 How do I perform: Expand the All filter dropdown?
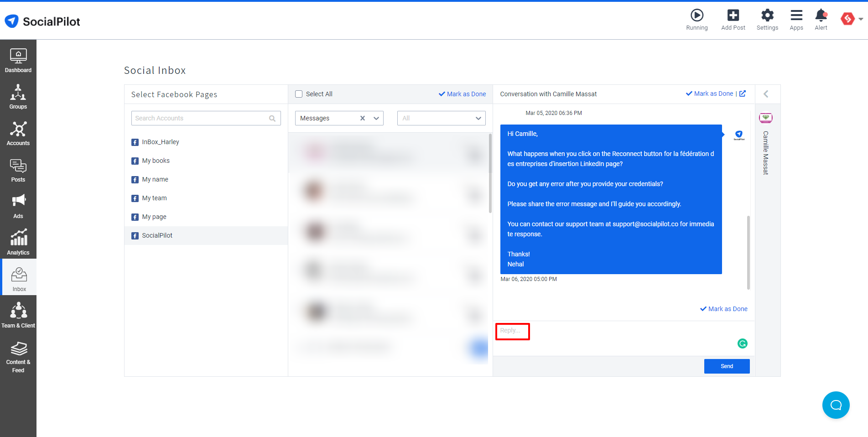[x=478, y=118]
